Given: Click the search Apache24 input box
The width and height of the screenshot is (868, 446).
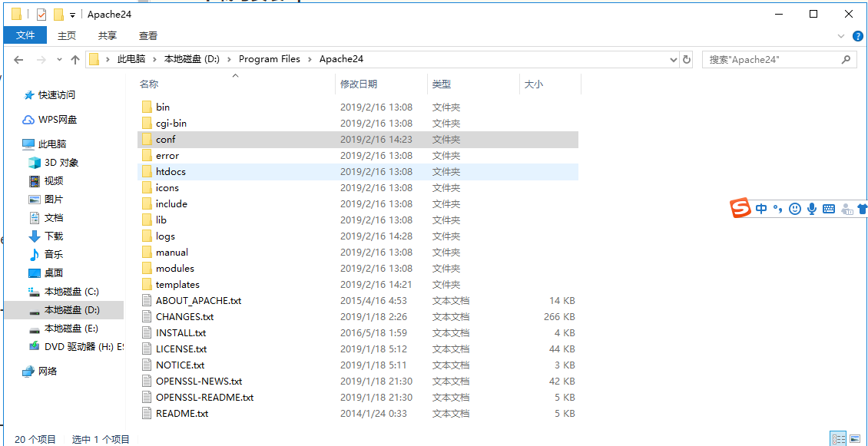Looking at the screenshot, I should click(770, 59).
